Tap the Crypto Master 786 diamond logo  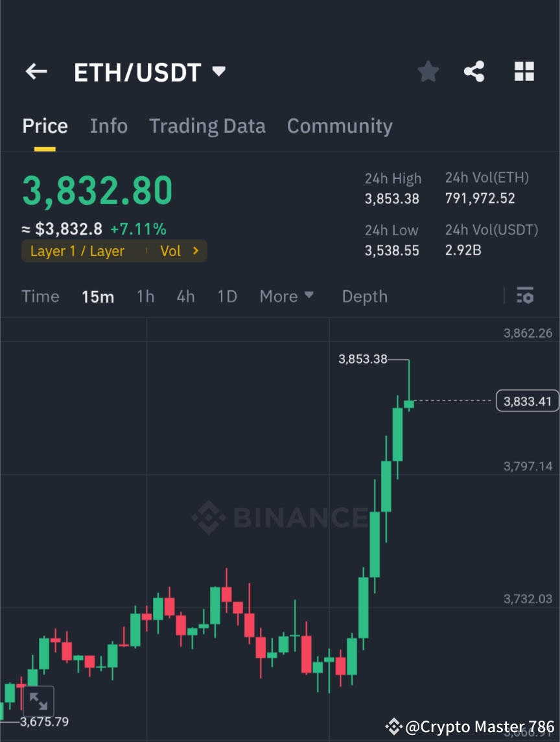393,726
